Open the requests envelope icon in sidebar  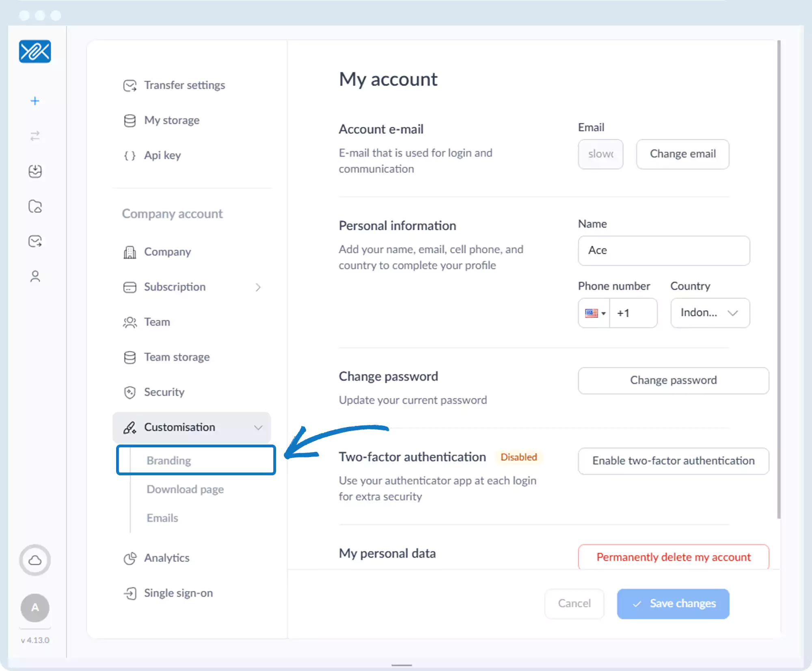coord(35,242)
